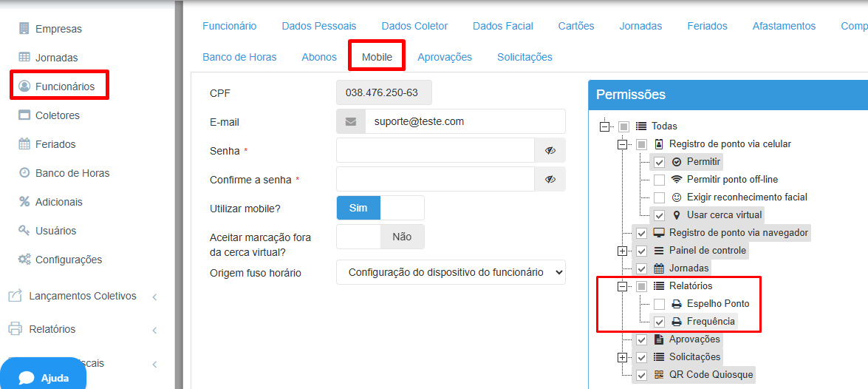Viewport: 868px width, 389px height.
Task: Collapse the Relatórios permissions tree node
Action: pyautogui.click(x=622, y=286)
